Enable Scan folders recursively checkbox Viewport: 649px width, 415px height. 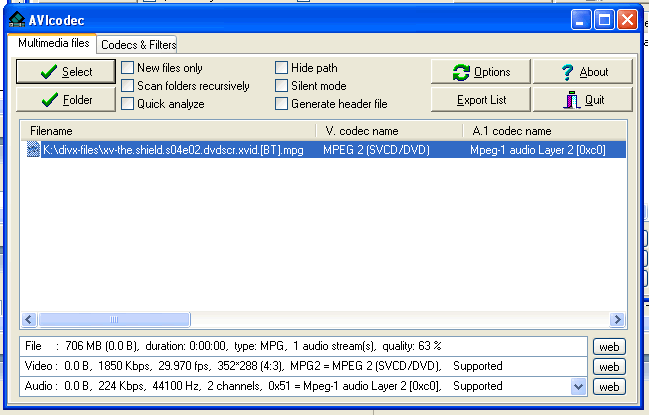127,86
